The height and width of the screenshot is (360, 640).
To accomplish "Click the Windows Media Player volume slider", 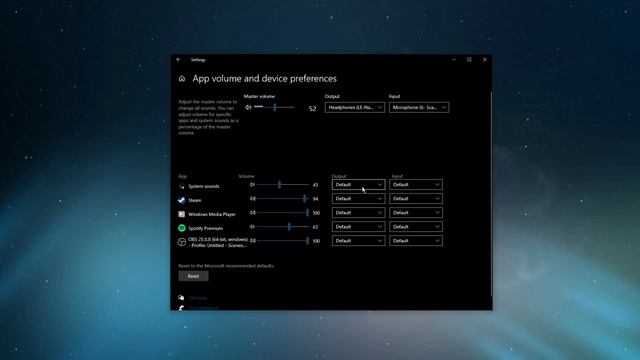I will 283,213.
